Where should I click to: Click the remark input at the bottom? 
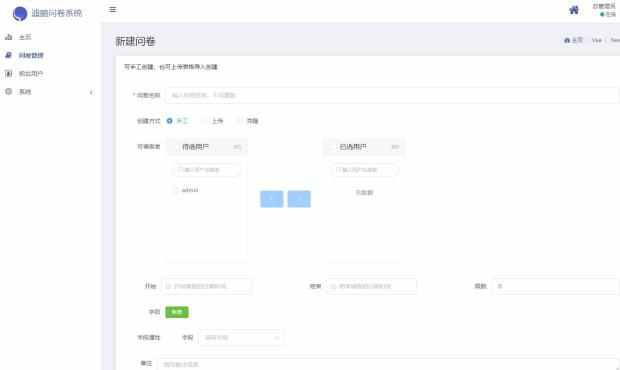point(388,364)
